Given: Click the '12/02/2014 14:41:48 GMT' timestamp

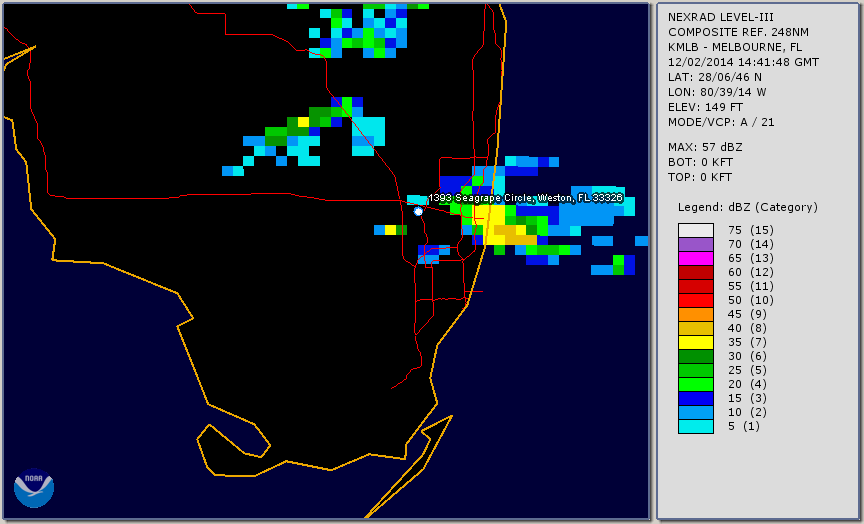Looking at the screenshot, I should click(743, 62).
